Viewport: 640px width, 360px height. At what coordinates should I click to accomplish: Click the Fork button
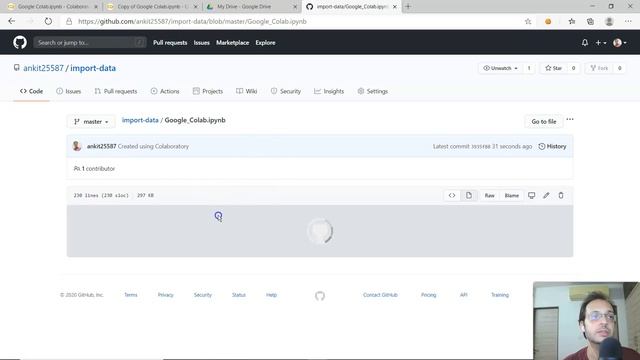tap(599, 68)
